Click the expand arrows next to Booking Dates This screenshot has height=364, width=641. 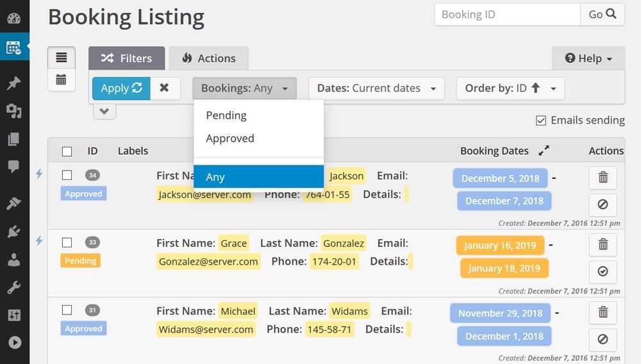click(544, 151)
